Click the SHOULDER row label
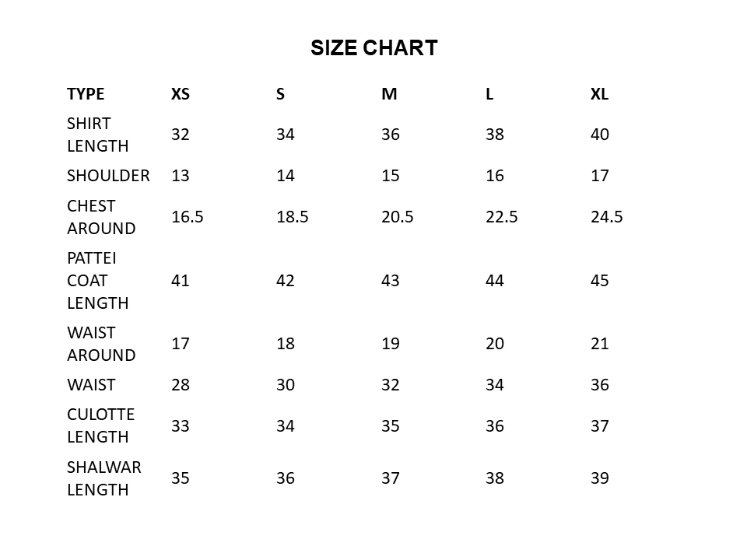The width and height of the screenshot is (747, 560). 108,176
